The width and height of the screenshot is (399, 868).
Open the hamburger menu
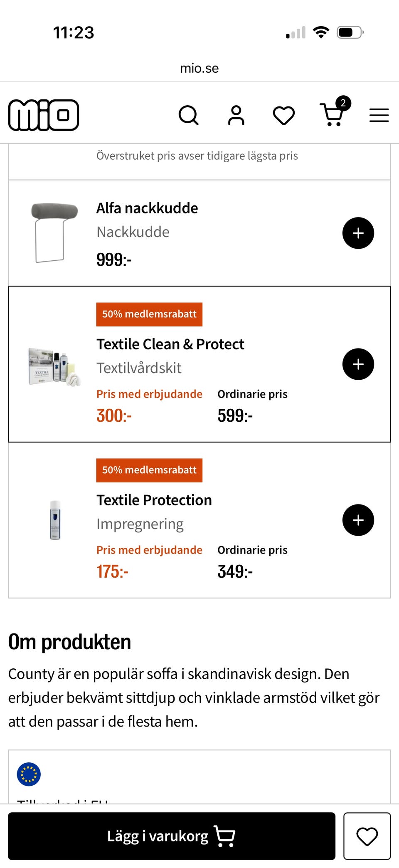(379, 115)
